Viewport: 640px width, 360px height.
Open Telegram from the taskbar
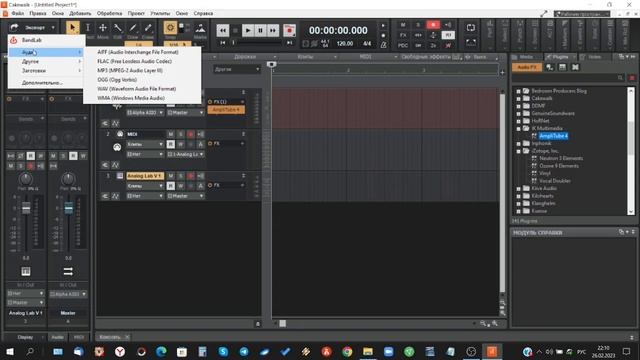point(244,351)
